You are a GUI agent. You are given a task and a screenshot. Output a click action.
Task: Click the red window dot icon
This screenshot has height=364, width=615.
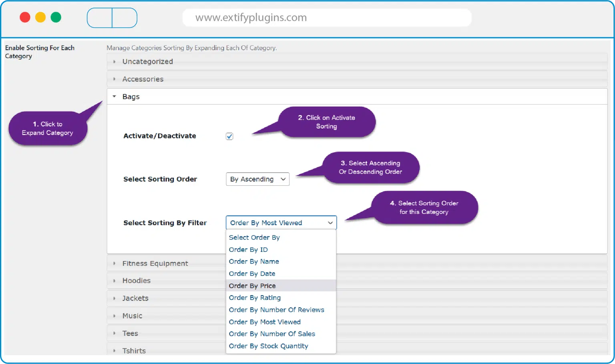(x=25, y=18)
